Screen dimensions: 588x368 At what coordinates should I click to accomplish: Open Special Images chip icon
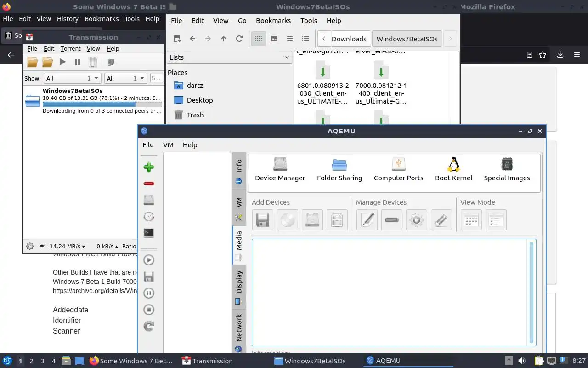(x=507, y=170)
